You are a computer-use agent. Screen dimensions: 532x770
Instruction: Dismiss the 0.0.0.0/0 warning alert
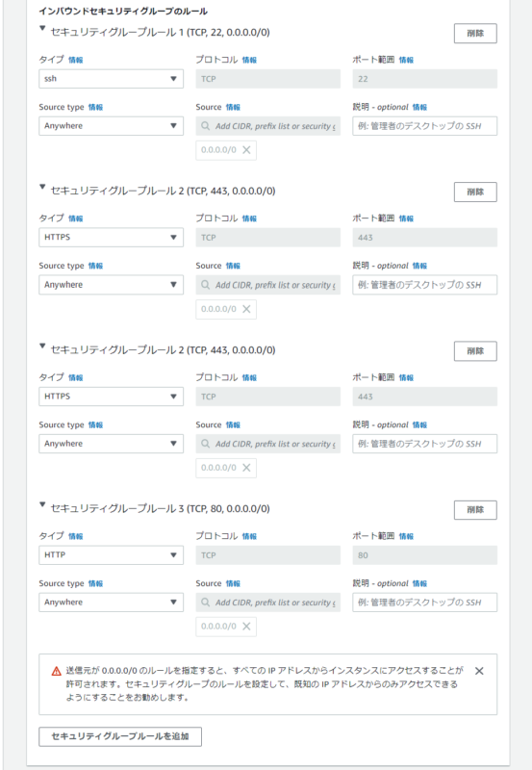tap(479, 671)
